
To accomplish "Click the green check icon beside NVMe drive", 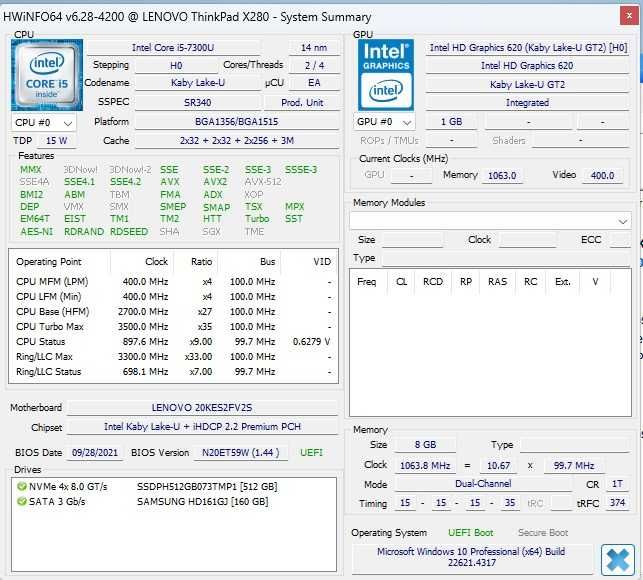I will pyautogui.click(x=21, y=486).
